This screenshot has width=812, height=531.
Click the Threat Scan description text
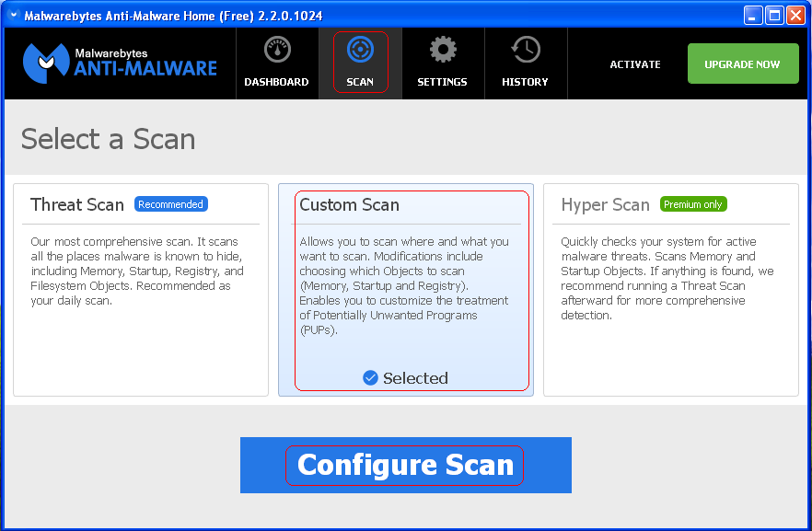136,271
